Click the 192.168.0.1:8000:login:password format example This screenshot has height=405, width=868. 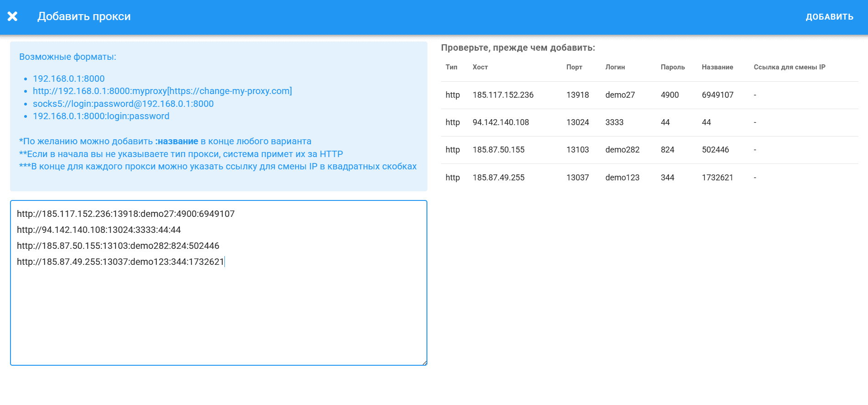coord(101,116)
